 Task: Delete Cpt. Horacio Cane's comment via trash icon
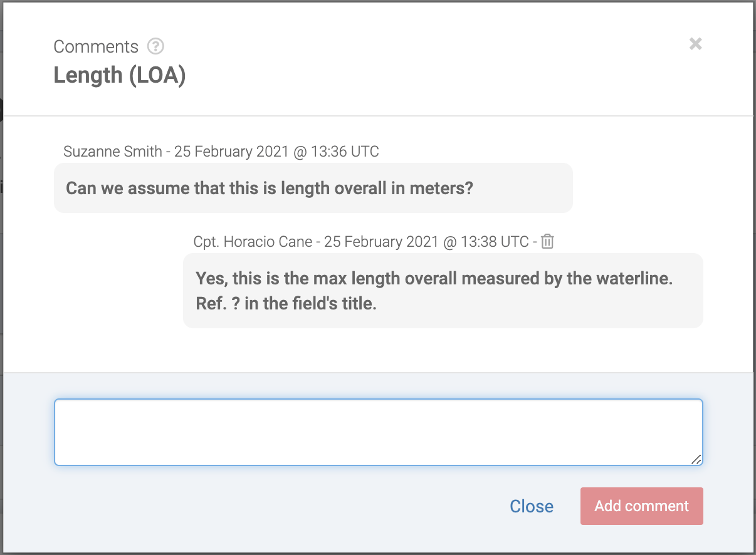coord(547,242)
